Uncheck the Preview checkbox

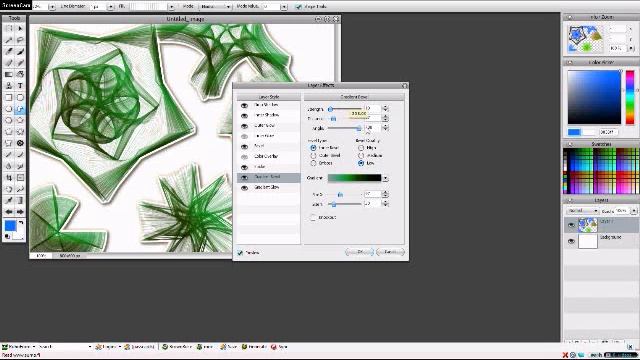coord(240,253)
